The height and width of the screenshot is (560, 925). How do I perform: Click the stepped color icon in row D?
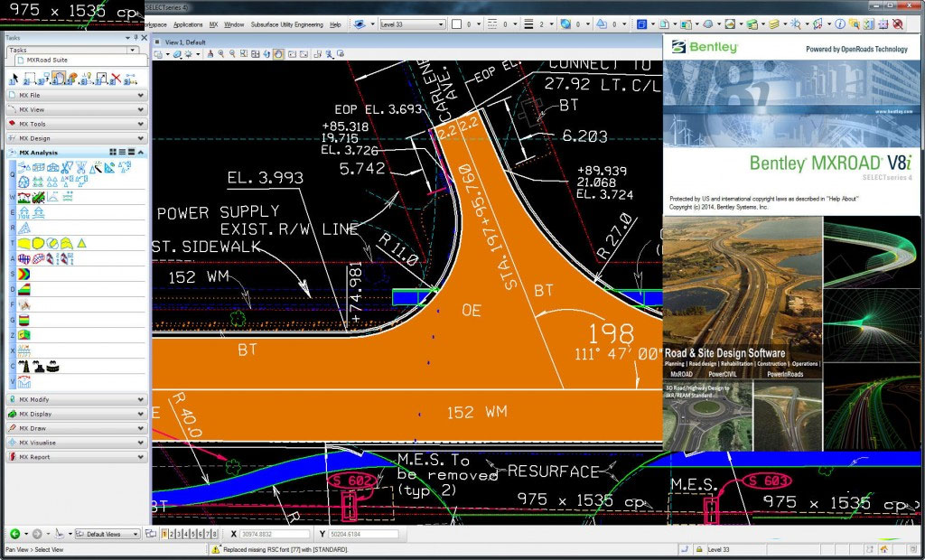[23, 289]
